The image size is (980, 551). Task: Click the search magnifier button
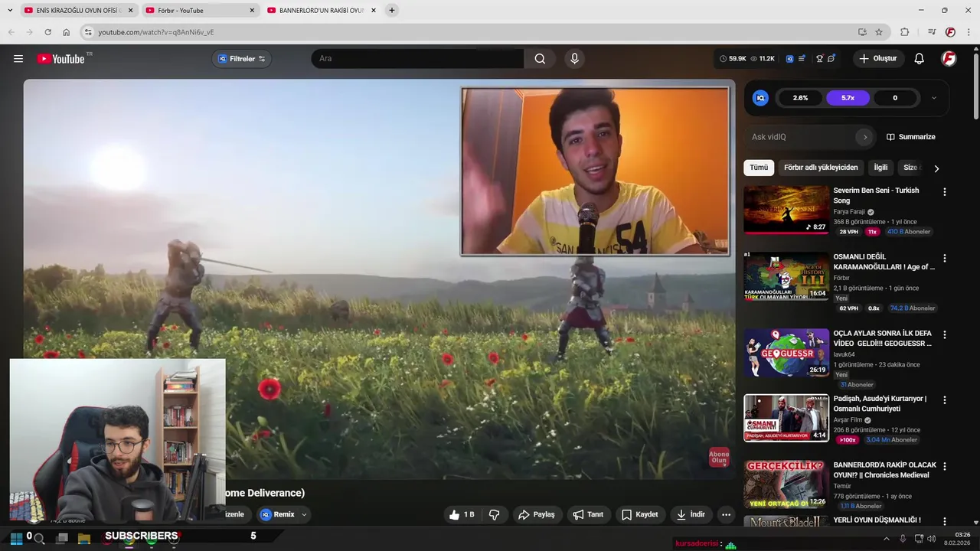tap(540, 59)
